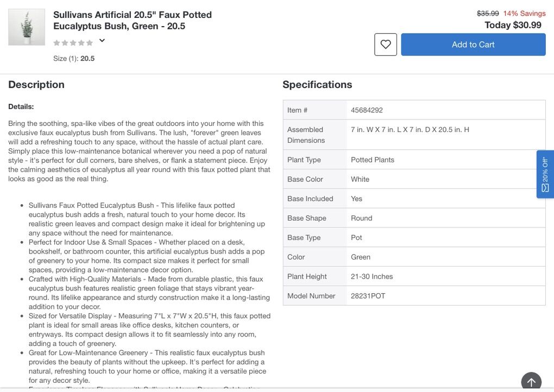Click the Description section heading

[x=36, y=84]
